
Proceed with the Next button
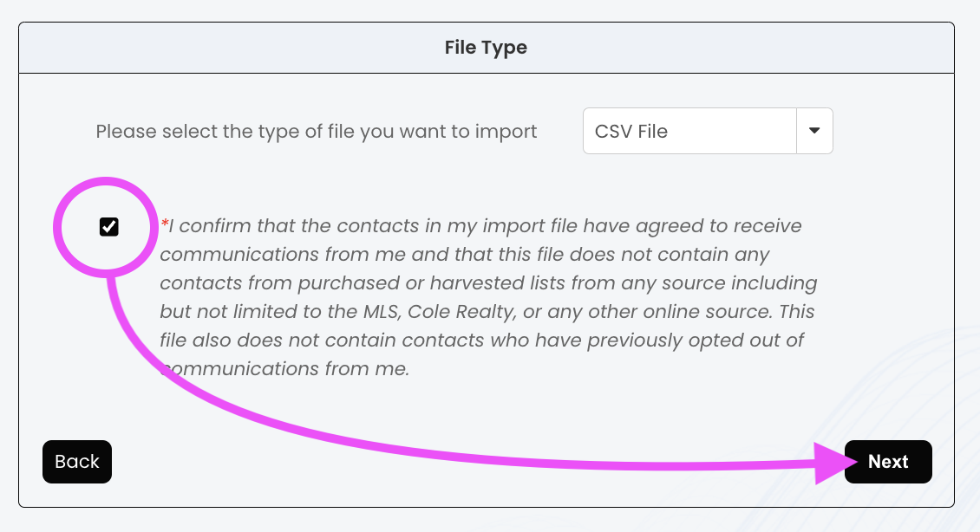[888, 462]
